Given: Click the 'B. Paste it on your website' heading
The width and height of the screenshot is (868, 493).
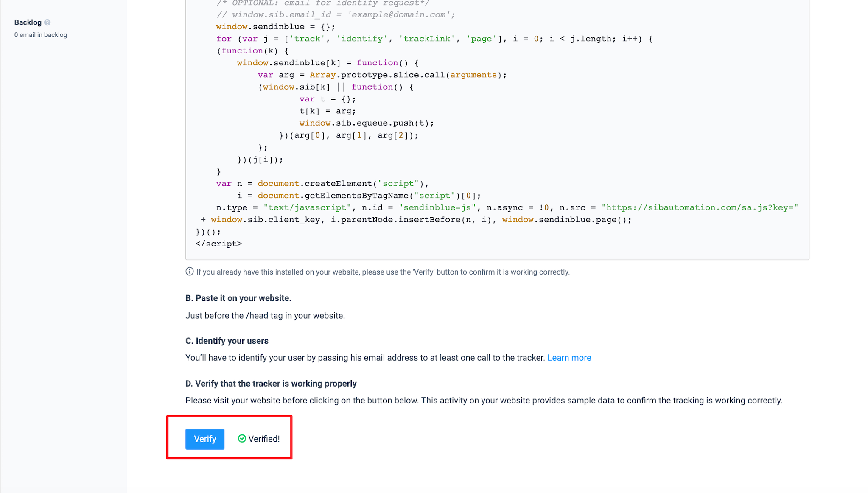Looking at the screenshot, I should [x=238, y=298].
